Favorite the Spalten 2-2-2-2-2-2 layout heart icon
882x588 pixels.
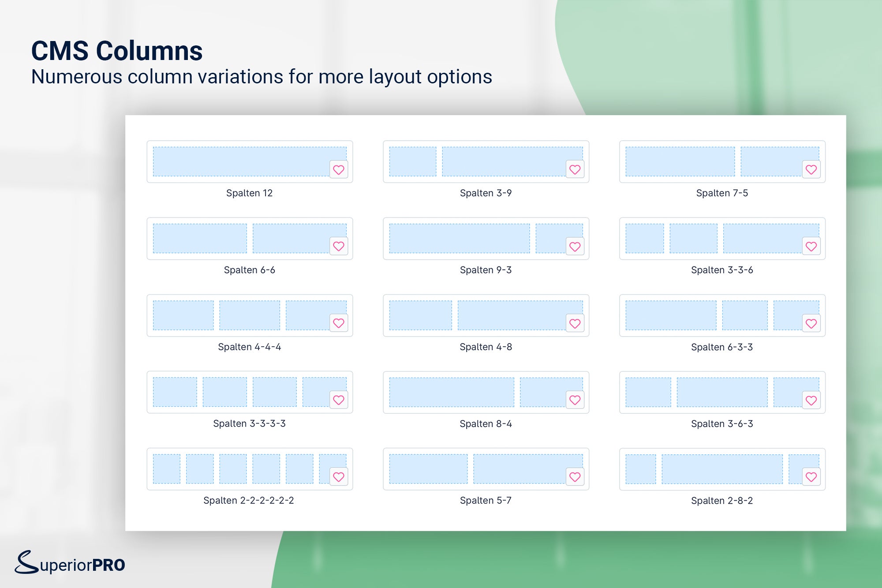pos(339,476)
